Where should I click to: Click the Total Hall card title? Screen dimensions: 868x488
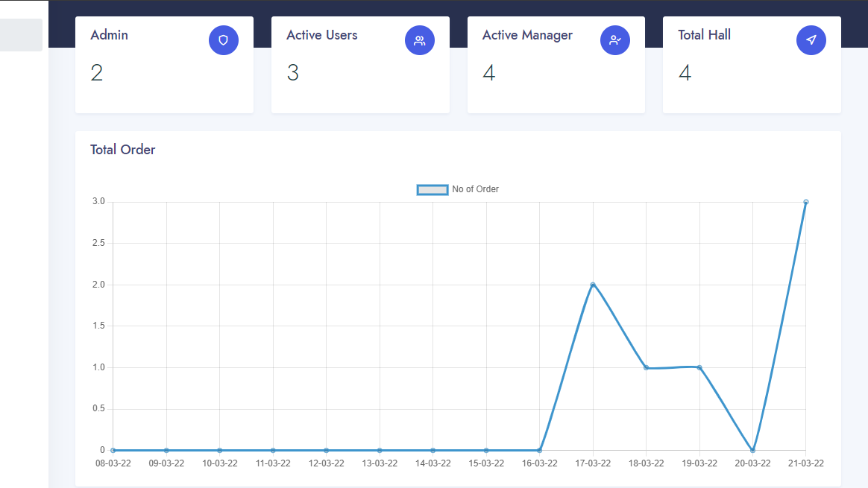pyautogui.click(x=704, y=35)
